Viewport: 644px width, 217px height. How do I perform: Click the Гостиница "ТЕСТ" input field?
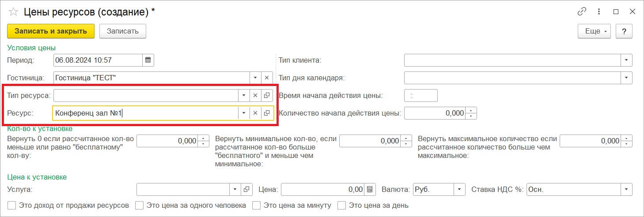pyautogui.click(x=152, y=78)
